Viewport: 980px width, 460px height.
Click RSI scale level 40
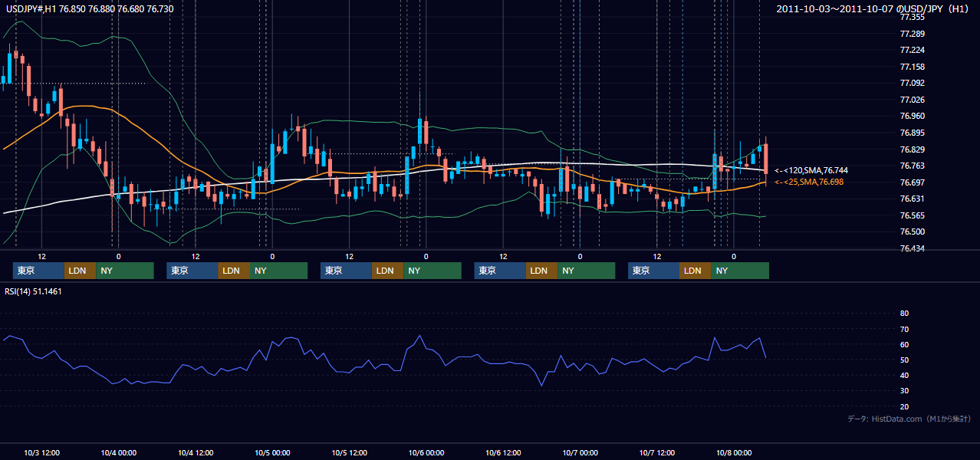[x=904, y=375]
